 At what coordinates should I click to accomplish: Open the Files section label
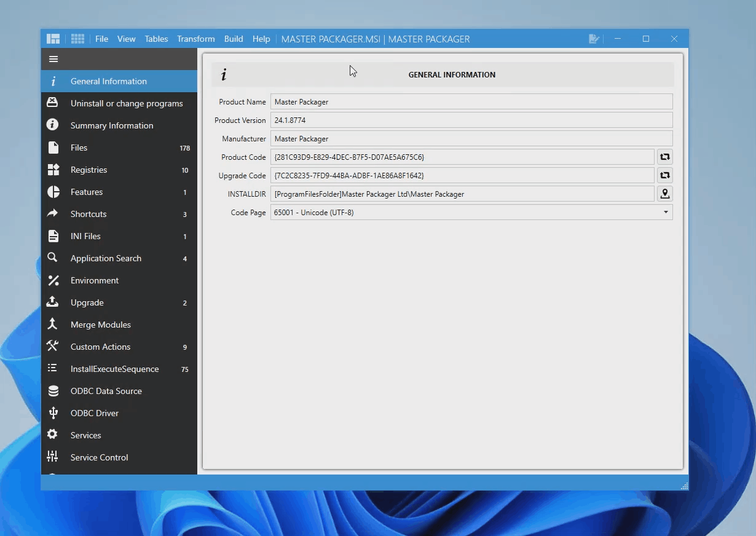coord(79,148)
